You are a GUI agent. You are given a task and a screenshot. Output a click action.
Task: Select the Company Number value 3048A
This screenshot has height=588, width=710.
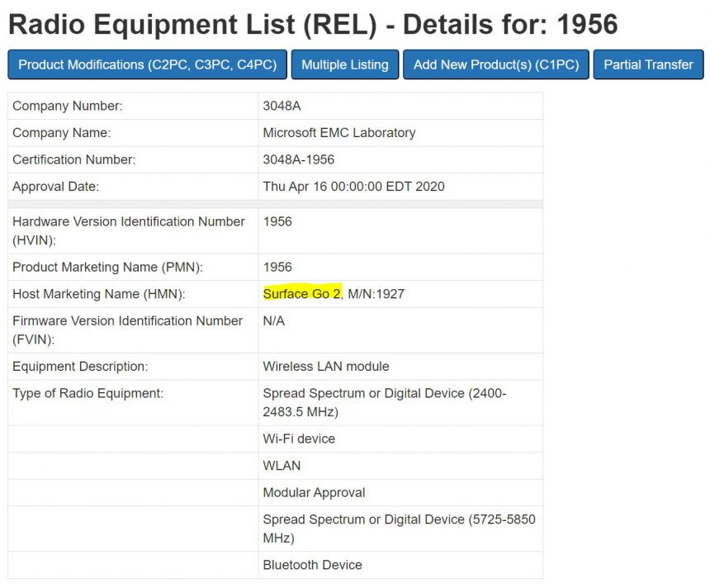click(282, 106)
